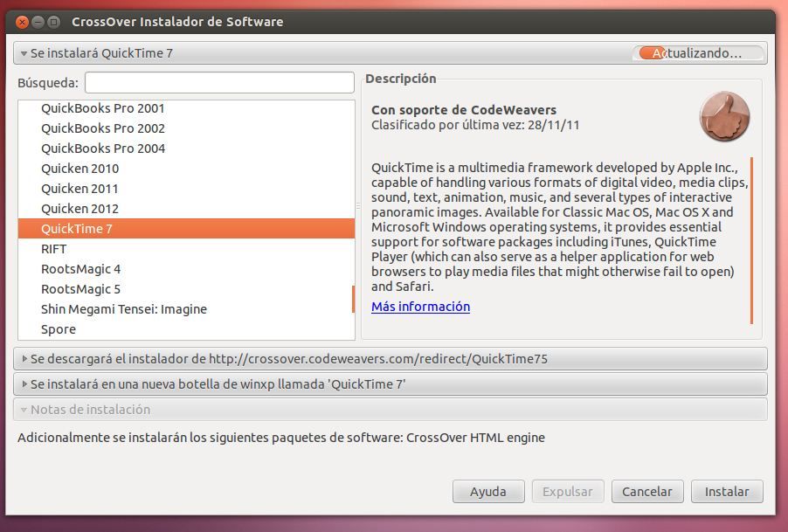Select Spore in the software list
Viewport: 788px width, 532px height.
coord(186,329)
